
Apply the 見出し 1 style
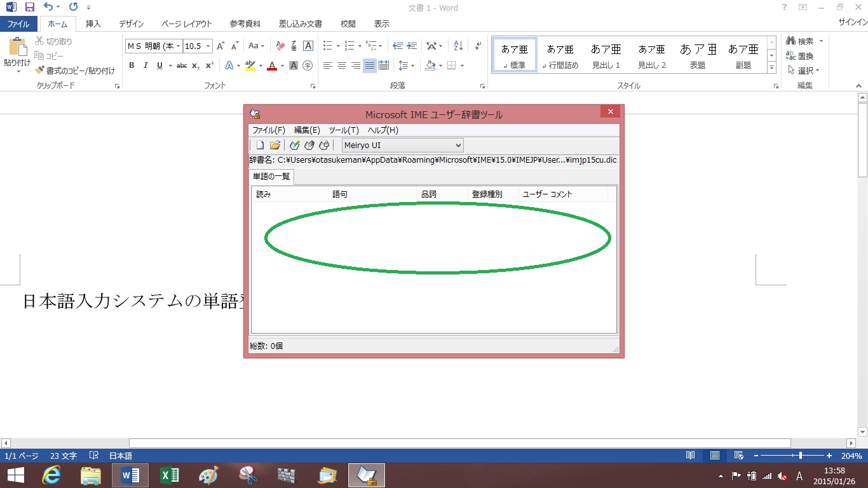(606, 55)
